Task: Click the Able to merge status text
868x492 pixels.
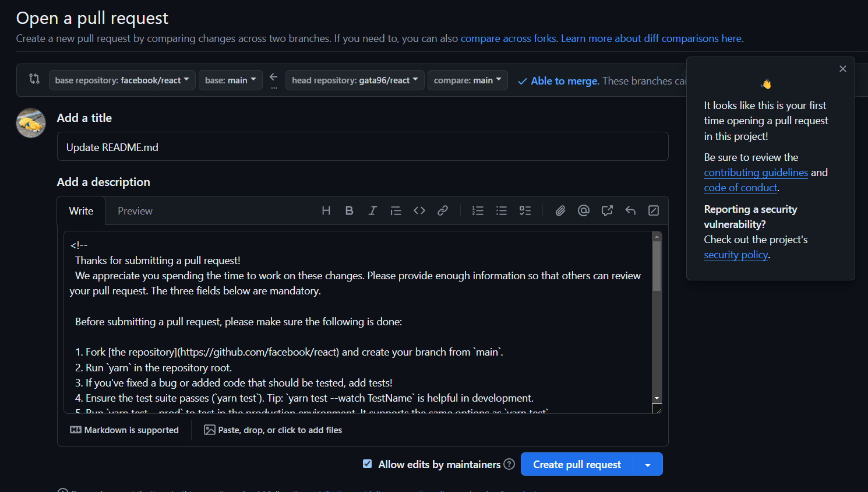Action: point(564,81)
